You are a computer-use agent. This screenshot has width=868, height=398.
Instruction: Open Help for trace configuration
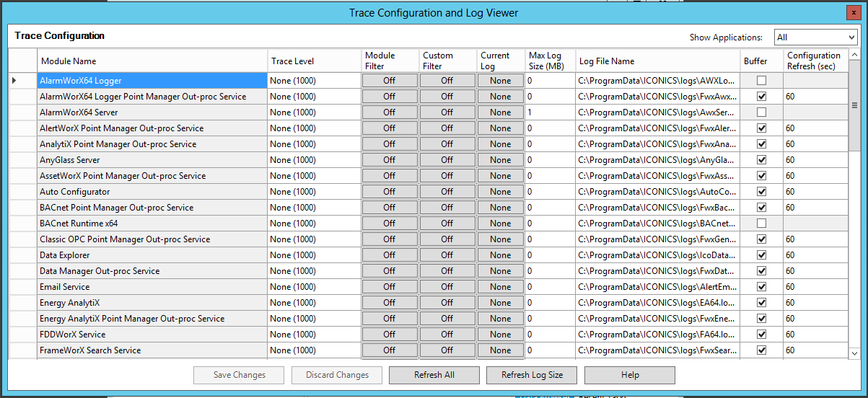click(629, 375)
